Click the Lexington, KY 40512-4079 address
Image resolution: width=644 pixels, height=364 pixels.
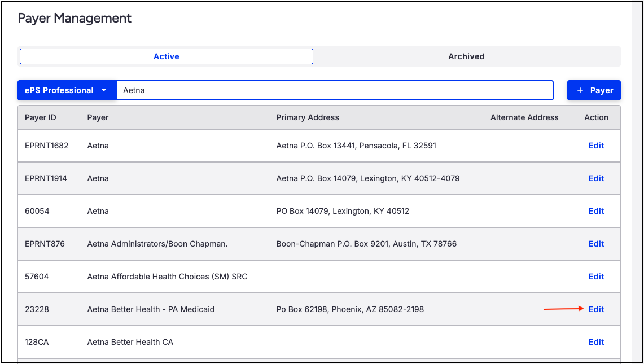(368, 178)
